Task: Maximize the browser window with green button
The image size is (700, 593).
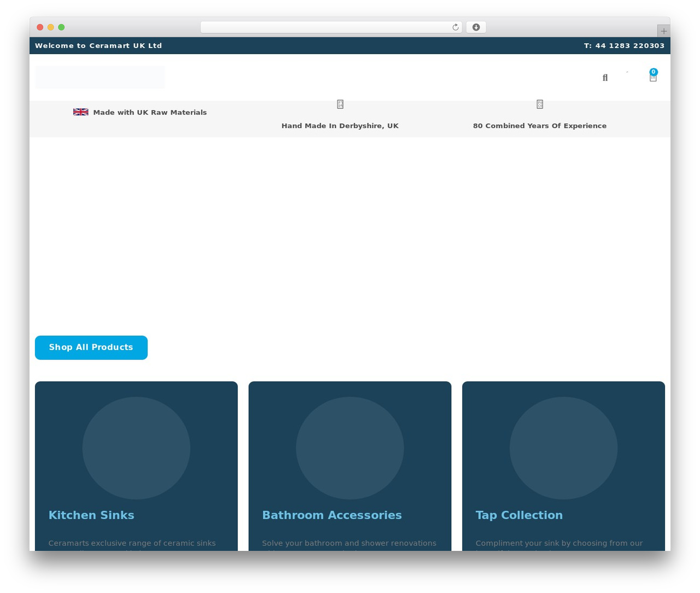Action: pyautogui.click(x=61, y=27)
